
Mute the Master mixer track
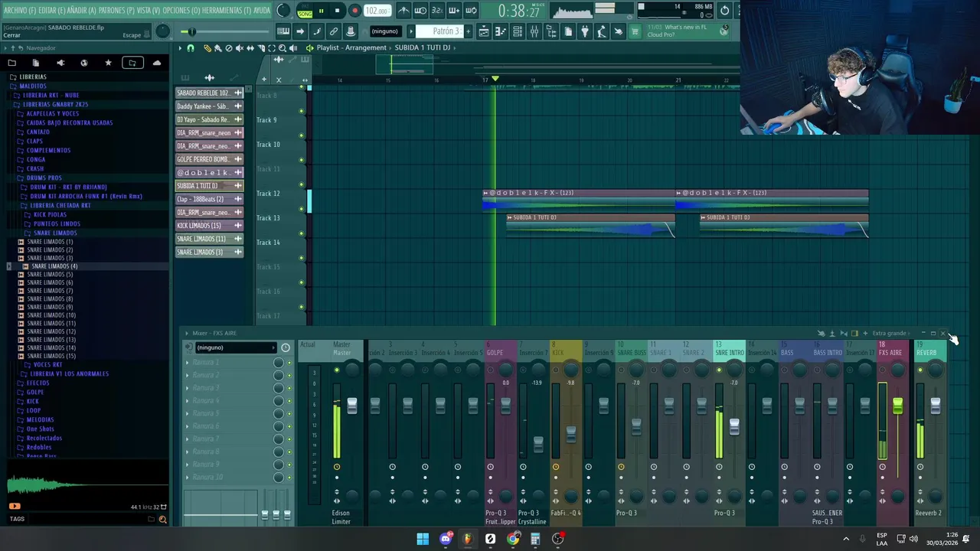[336, 370]
